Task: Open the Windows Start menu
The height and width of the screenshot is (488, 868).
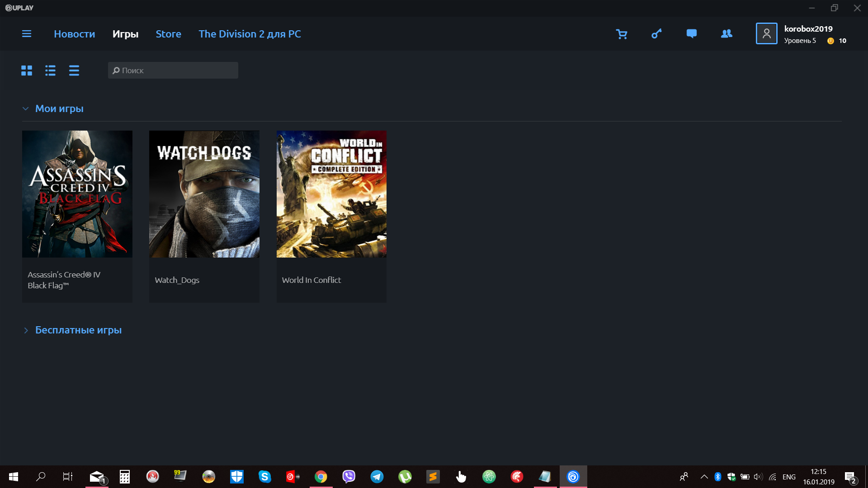Action: (14, 477)
